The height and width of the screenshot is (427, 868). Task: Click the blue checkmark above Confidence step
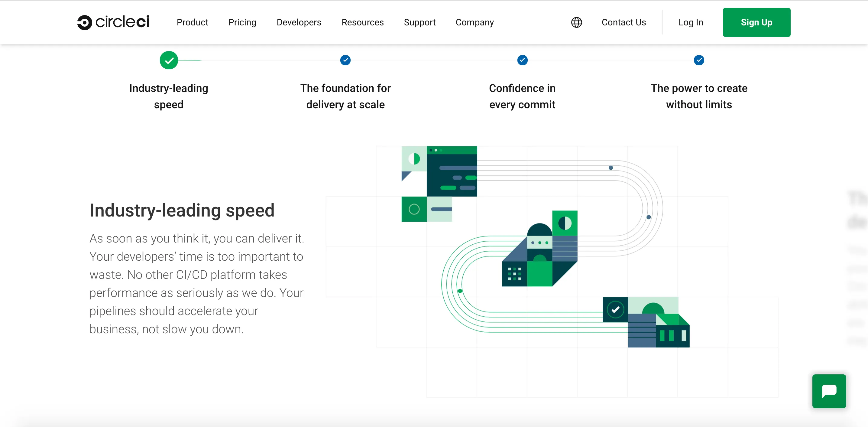522,60
